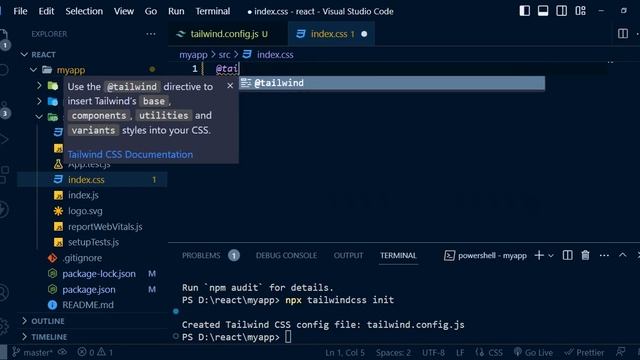Open .gitignore file
Image resolution: width=640 pixels, height=360 pixels.
tap(82, 258)
